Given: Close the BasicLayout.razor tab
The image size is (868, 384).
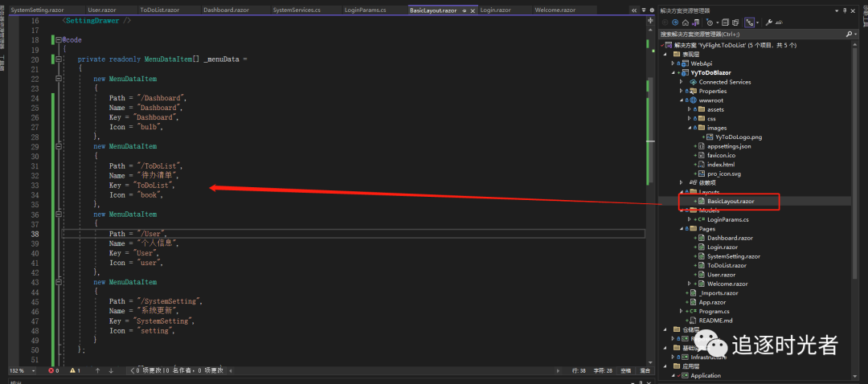Looking at the screenshot, I should 474,10.
